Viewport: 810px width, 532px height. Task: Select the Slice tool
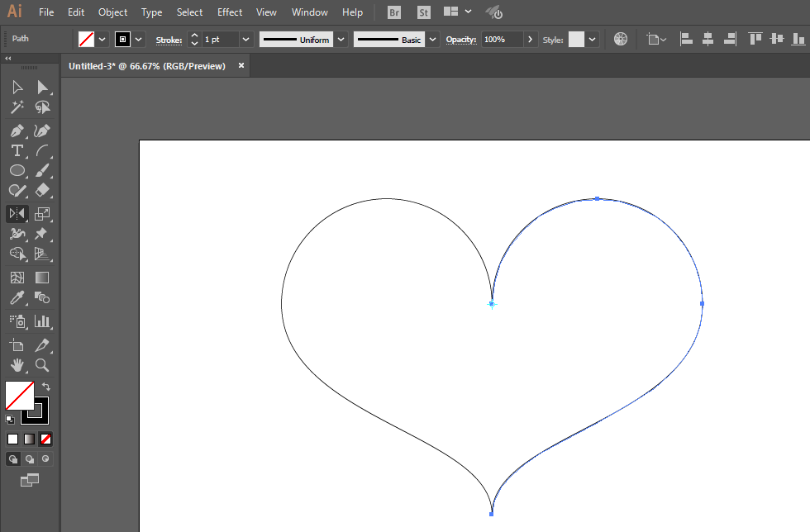click(x=42, y=345)
